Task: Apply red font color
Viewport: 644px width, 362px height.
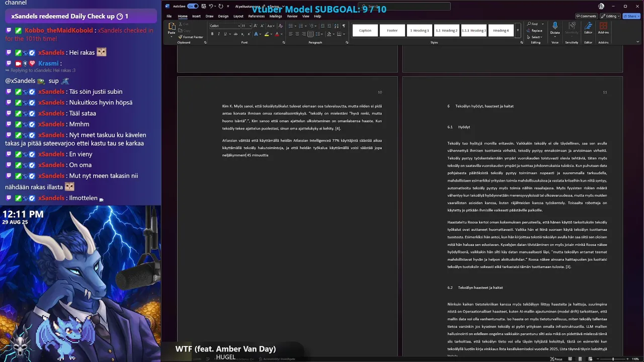Action: point(277,34)
